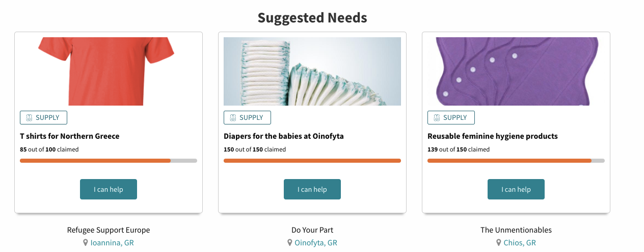Click the red T-shirt image
The height and width of the screenshot is (252, 644).
coord(107,71)
